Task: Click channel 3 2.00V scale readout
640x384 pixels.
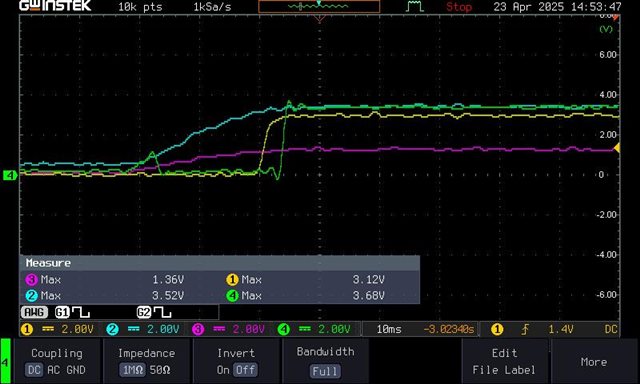Action: [x=249, y=329]
